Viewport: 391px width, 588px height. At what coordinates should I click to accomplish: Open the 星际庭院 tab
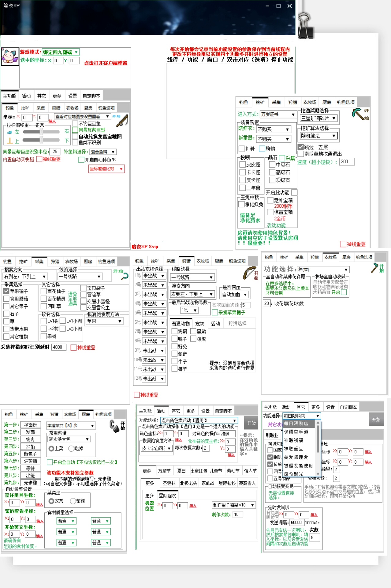[x=167, y=496]
